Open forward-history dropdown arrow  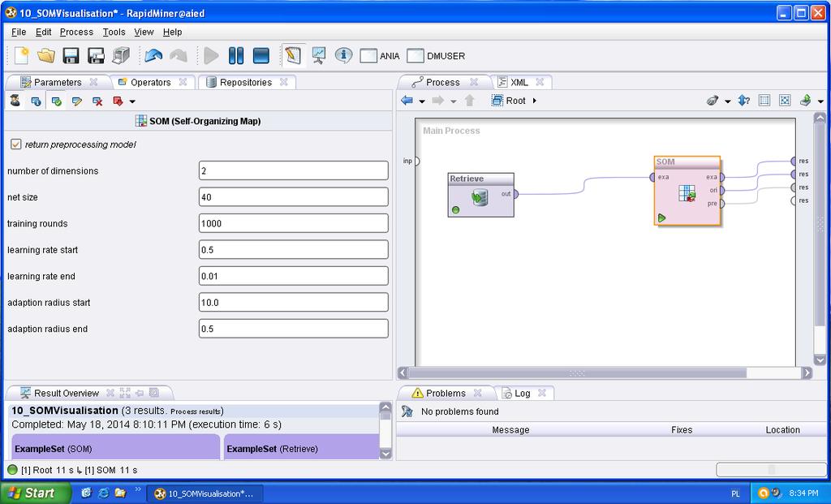pos(453,101)
